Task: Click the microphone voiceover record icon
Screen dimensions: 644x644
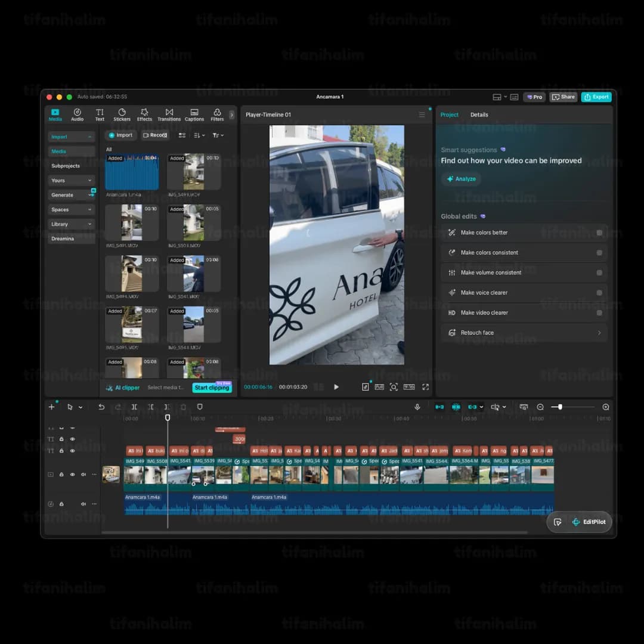Action: tap(417, 407)
